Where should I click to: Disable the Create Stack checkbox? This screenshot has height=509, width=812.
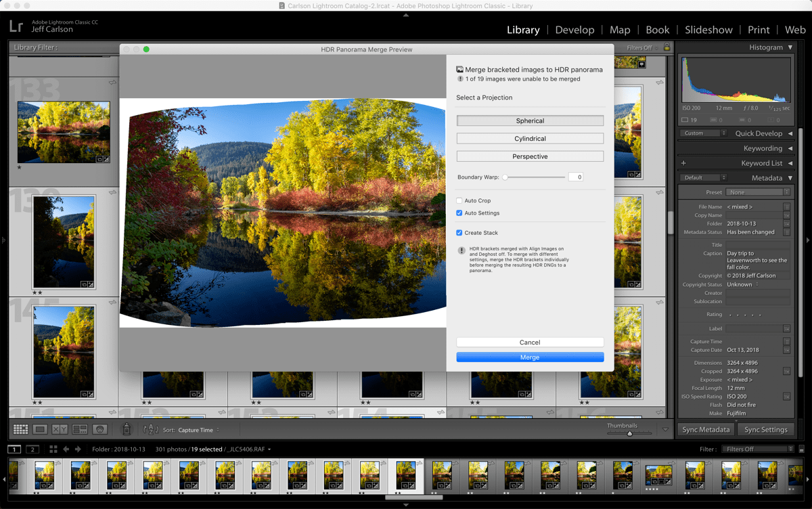(x=459, y=233)
